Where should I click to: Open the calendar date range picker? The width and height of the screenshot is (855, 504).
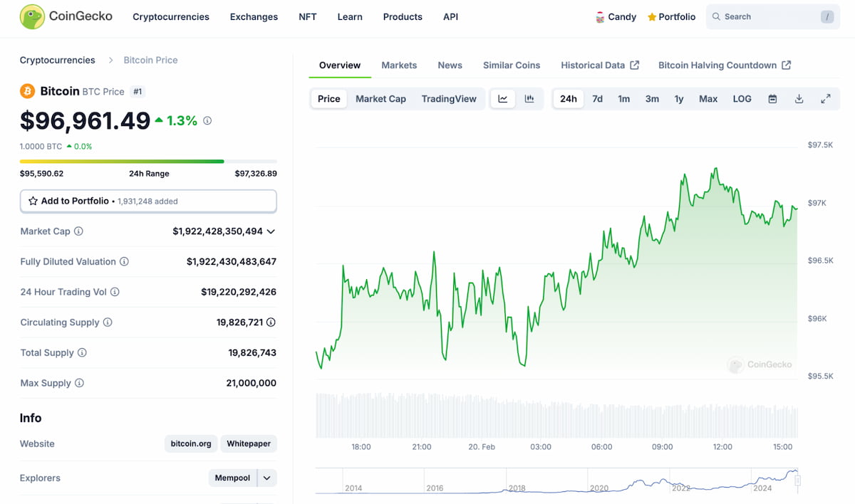coord(772,99)
